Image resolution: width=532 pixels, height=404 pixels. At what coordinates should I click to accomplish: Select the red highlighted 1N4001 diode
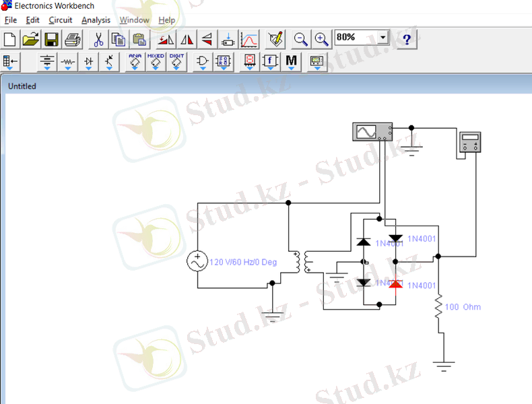396,284
